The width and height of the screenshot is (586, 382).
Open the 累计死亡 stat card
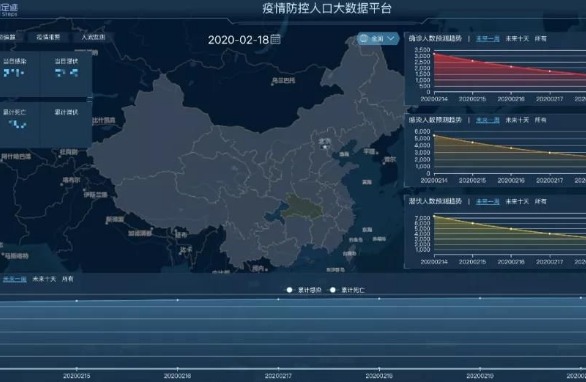coord(19,124)
